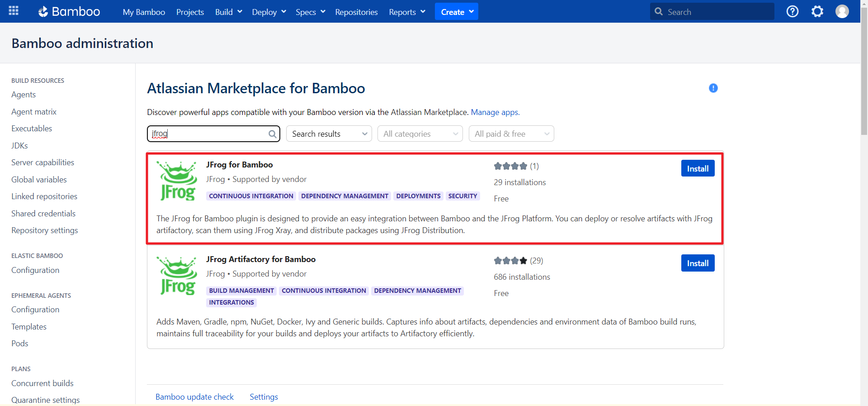Expand the Reports menu
This screenshot has width=868, height=406.
click(x=407, y=12)
